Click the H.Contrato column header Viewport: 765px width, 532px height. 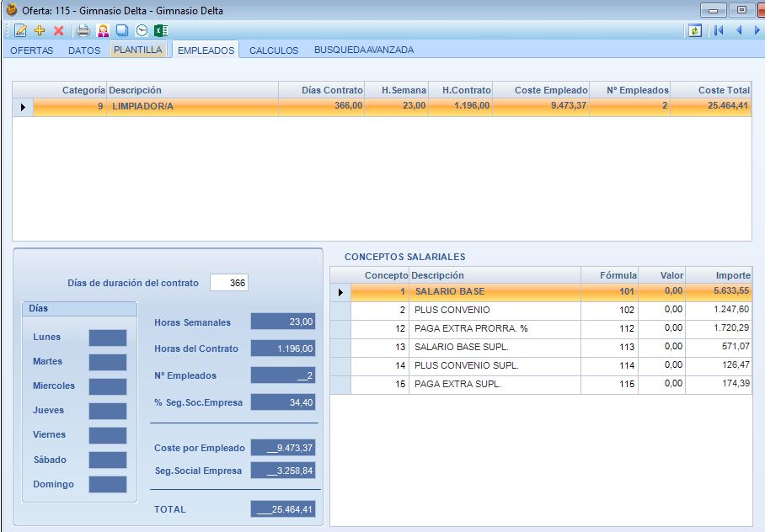tap(461, 90)
